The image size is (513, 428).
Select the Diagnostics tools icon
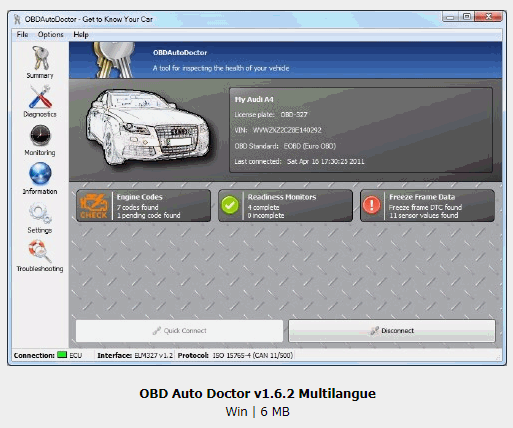click(x=40, y=97)
